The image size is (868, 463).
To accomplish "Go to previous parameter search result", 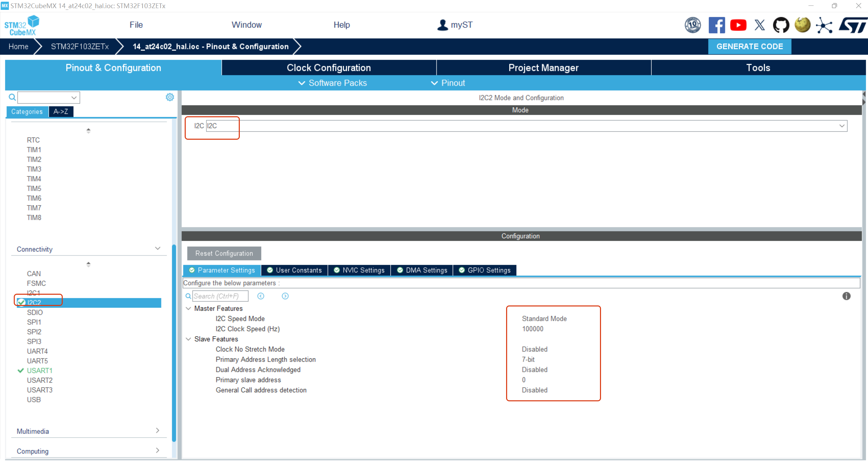I will 261,296.
